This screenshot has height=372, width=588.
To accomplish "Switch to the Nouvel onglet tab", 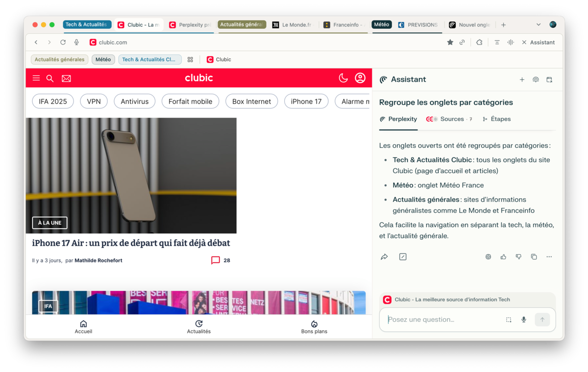I will coord(470,25).
